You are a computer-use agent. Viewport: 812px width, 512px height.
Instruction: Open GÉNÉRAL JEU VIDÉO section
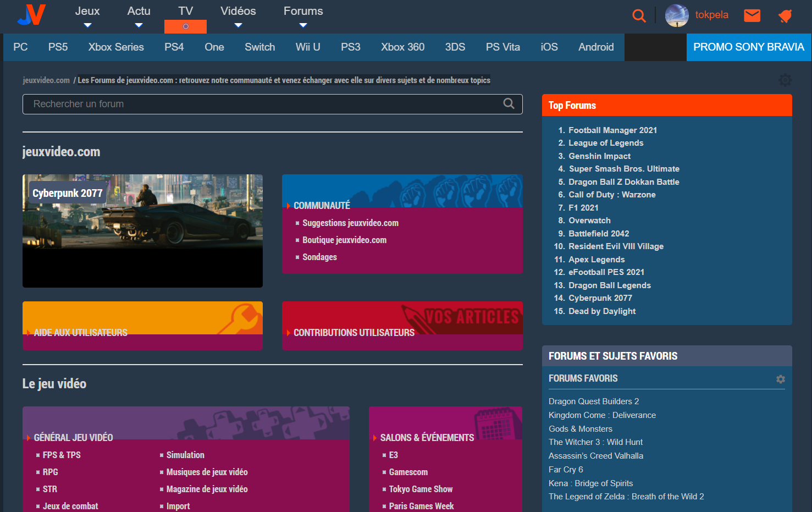(73, 438)
